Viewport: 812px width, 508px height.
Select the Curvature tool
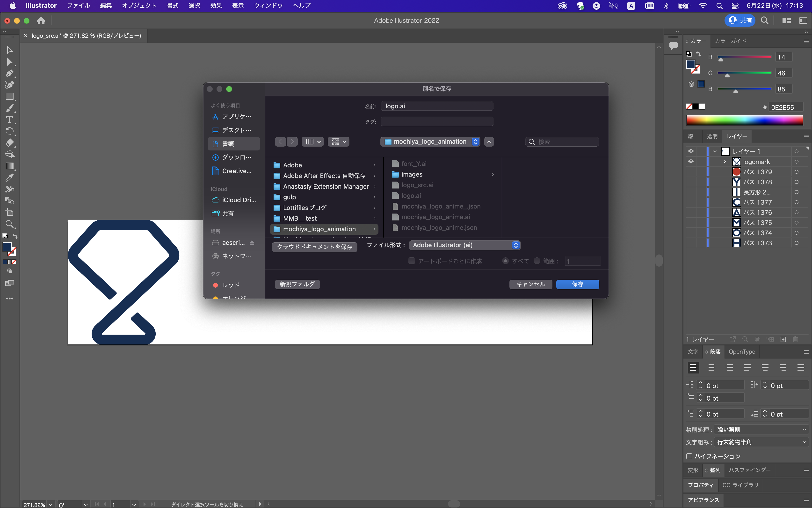[9, 85]
